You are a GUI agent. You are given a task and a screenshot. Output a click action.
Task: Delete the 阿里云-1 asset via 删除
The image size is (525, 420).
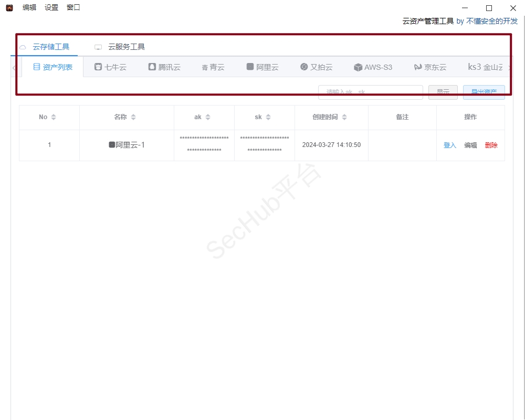(491, 145)
